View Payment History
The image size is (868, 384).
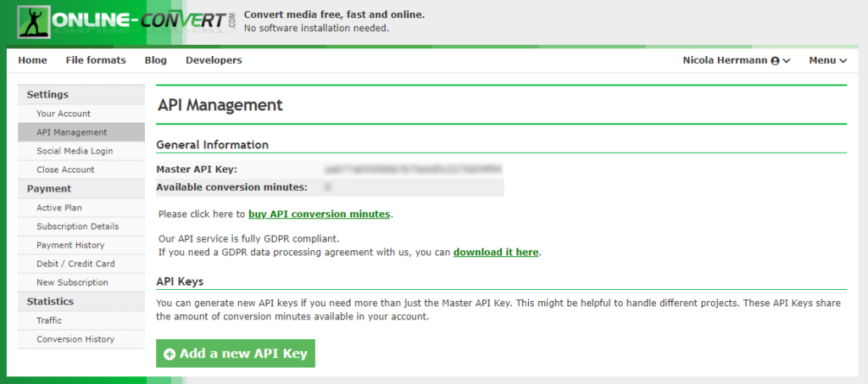pyautogui.click(x=81, y=245)
